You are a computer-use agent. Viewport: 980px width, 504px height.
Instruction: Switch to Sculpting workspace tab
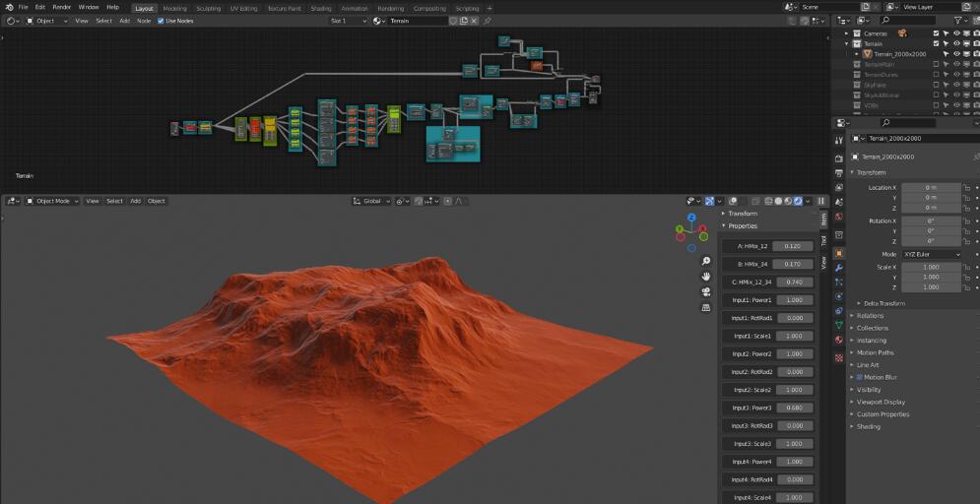pos(208,8)
